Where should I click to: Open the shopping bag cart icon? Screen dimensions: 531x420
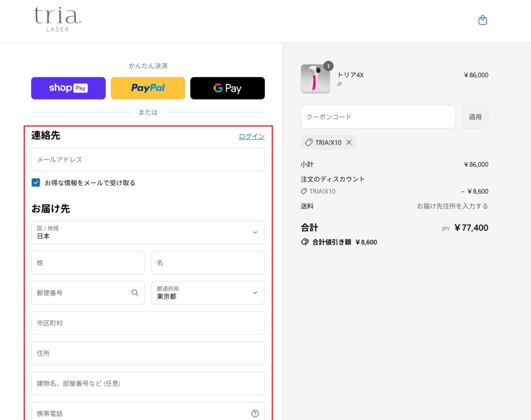point(483,20)
